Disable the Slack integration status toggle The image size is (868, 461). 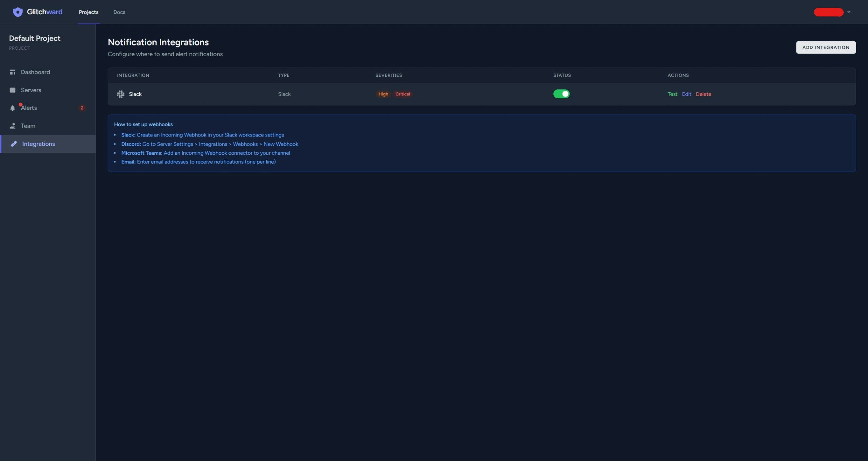click(x=561, y=94)
